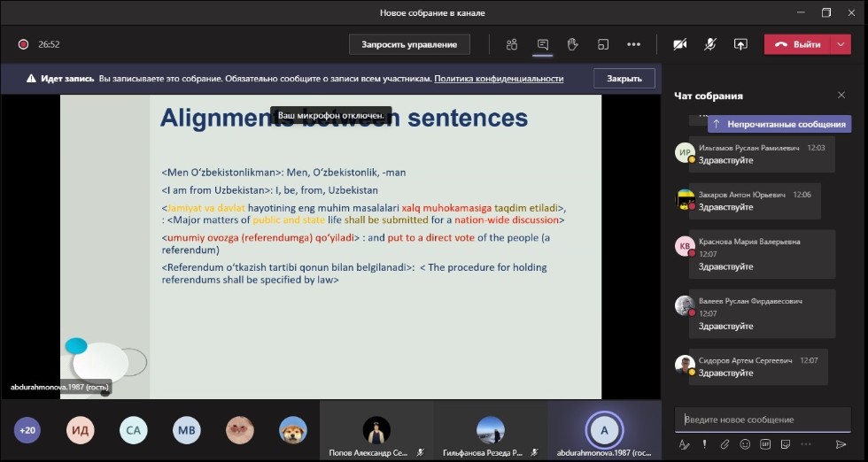
Task: Open the participants list icon
Action: [512, 44]
